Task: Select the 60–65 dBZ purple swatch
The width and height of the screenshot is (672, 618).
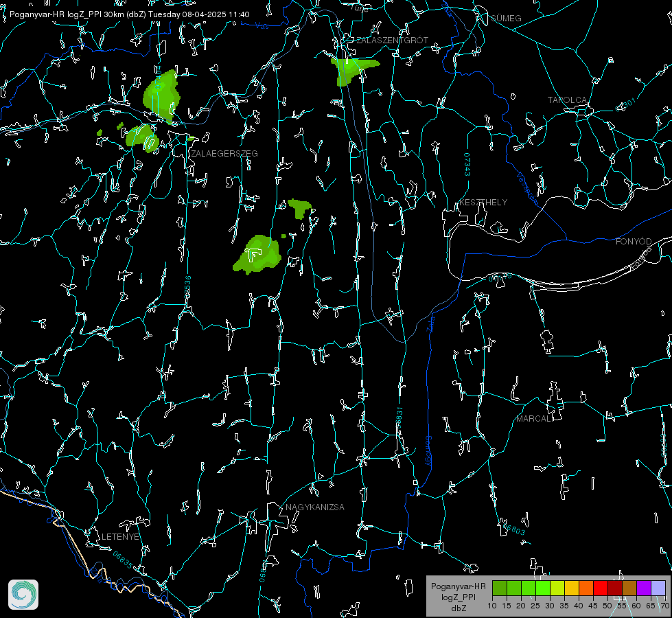Action: click(x=644, y=588)
